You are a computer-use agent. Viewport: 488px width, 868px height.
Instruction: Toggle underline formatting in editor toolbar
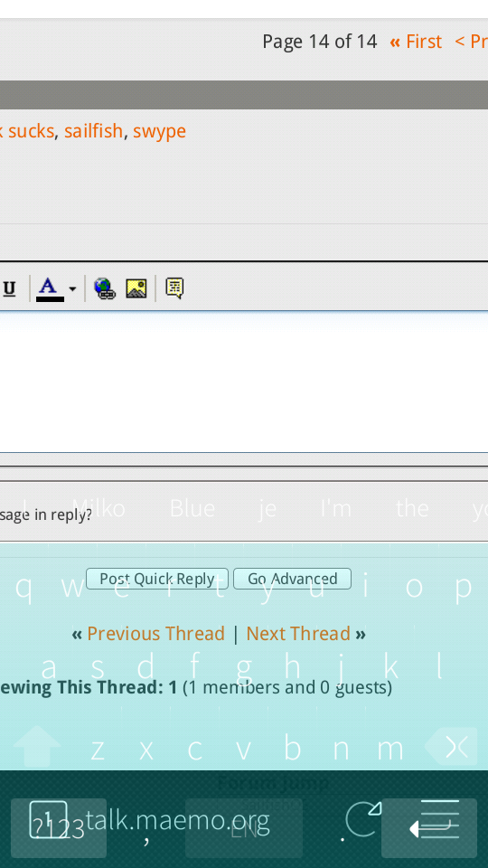coord(9,289)
